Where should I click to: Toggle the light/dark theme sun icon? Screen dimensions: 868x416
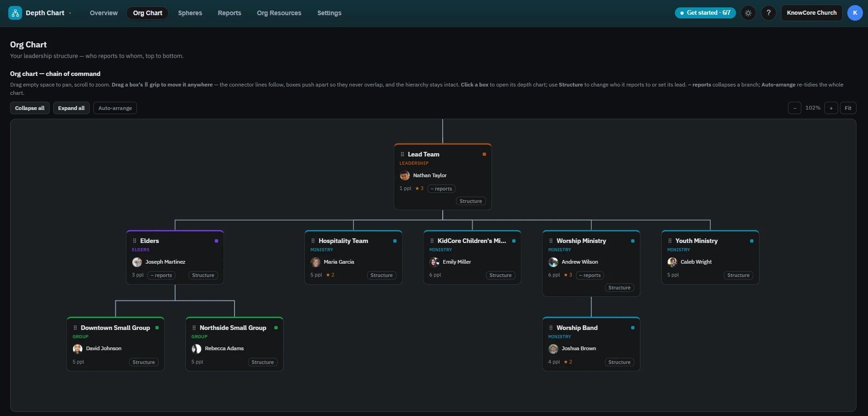748,13
